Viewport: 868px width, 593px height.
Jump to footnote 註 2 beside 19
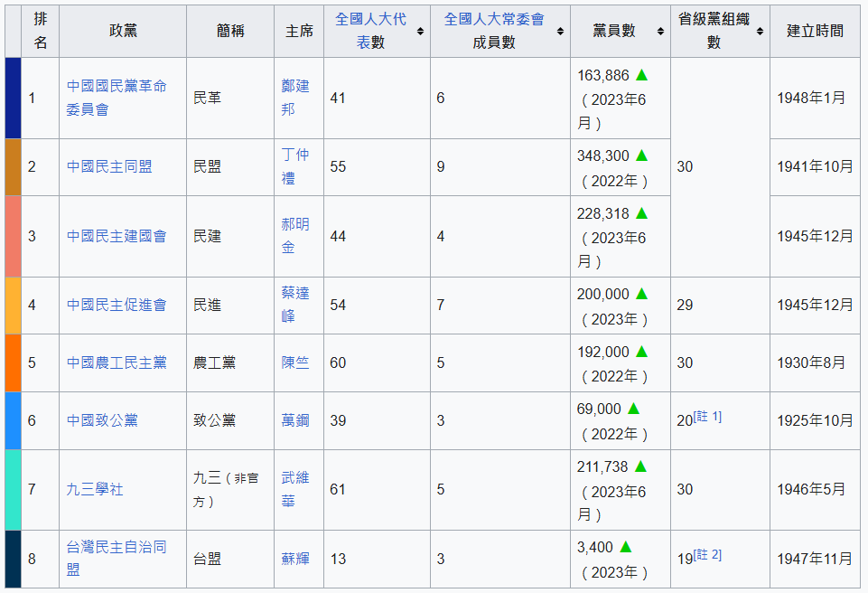point(707,554)
